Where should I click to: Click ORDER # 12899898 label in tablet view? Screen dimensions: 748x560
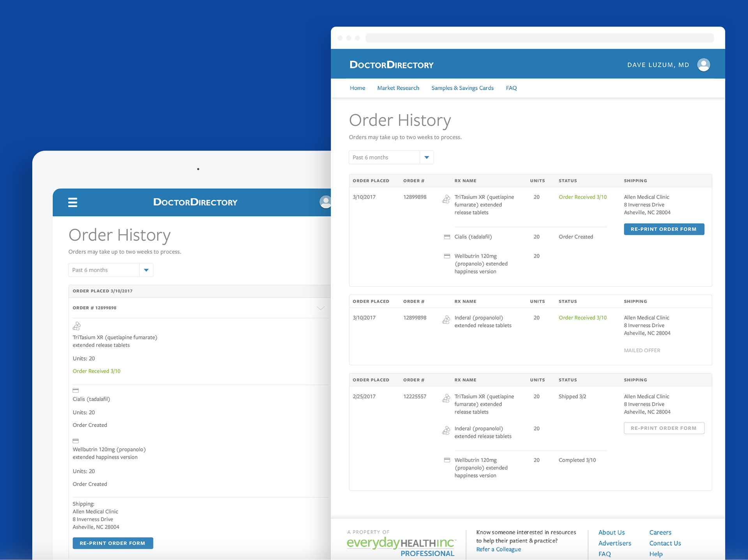94,308
